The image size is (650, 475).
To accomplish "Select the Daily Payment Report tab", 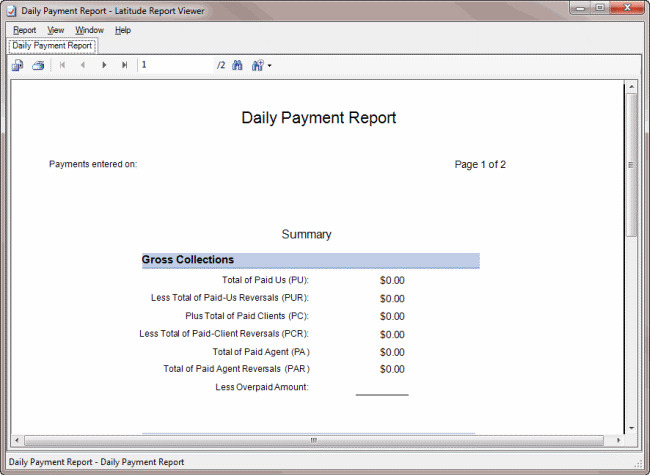I will 52,45.
